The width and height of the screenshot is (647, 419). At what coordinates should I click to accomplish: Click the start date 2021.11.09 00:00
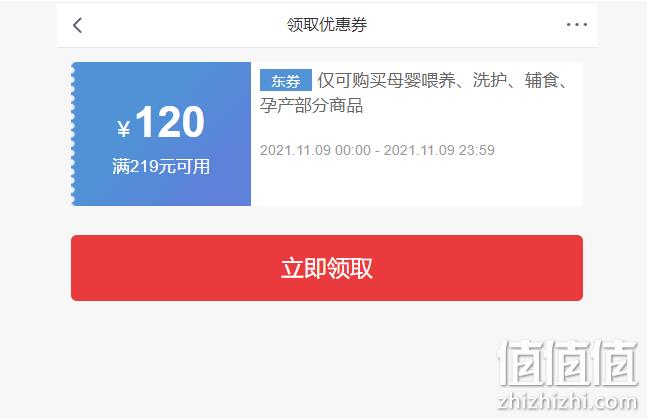315,150
